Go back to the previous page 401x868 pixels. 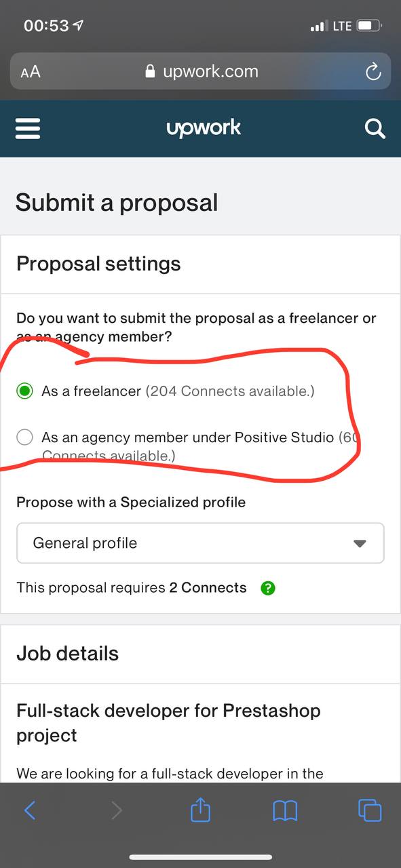[x=30, y=810]
